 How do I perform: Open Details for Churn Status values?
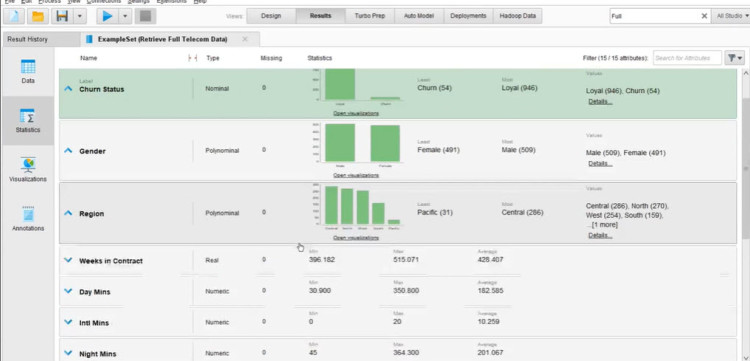(600, 101)
